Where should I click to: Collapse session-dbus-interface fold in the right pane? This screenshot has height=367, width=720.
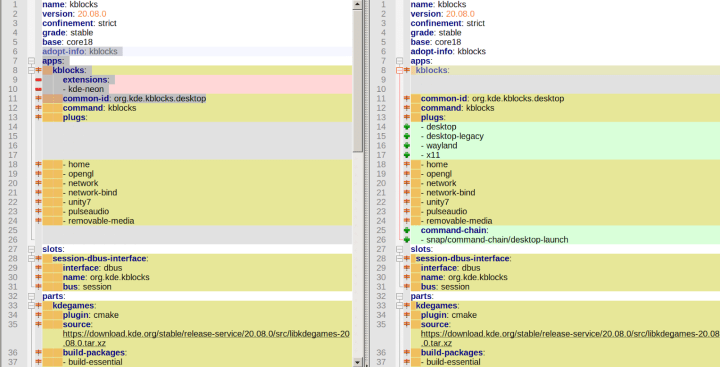click(399, 259)
